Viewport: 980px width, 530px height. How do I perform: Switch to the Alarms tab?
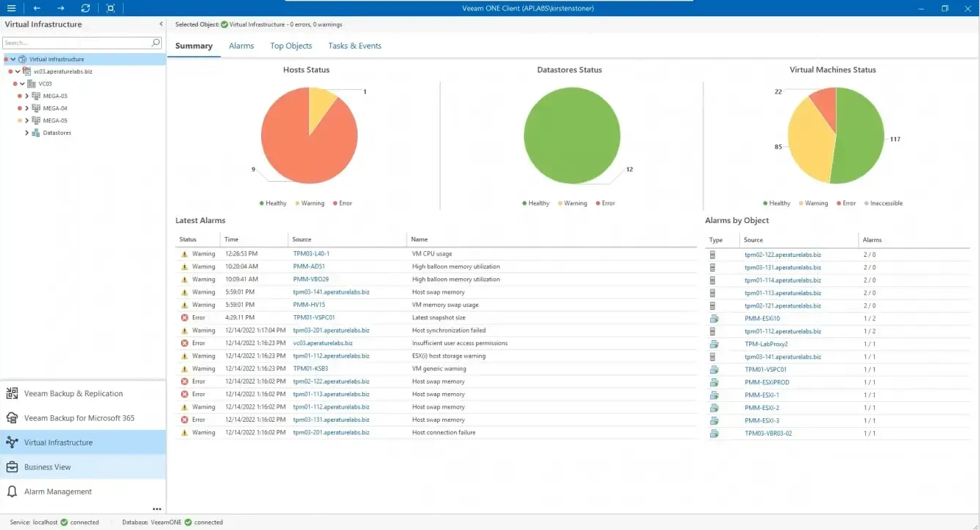(241, 46)
